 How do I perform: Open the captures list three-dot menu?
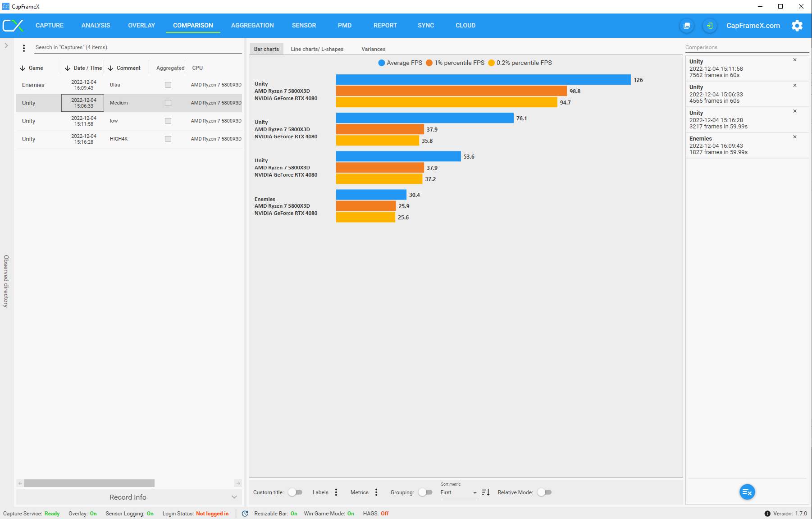pyautogui.click(x=24, y=48)
